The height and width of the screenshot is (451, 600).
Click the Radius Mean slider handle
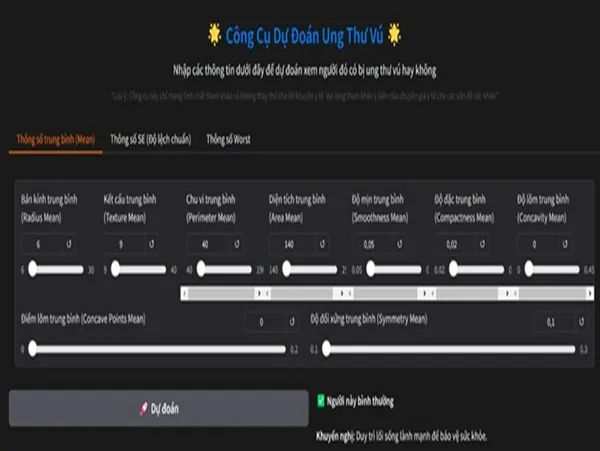33,269
